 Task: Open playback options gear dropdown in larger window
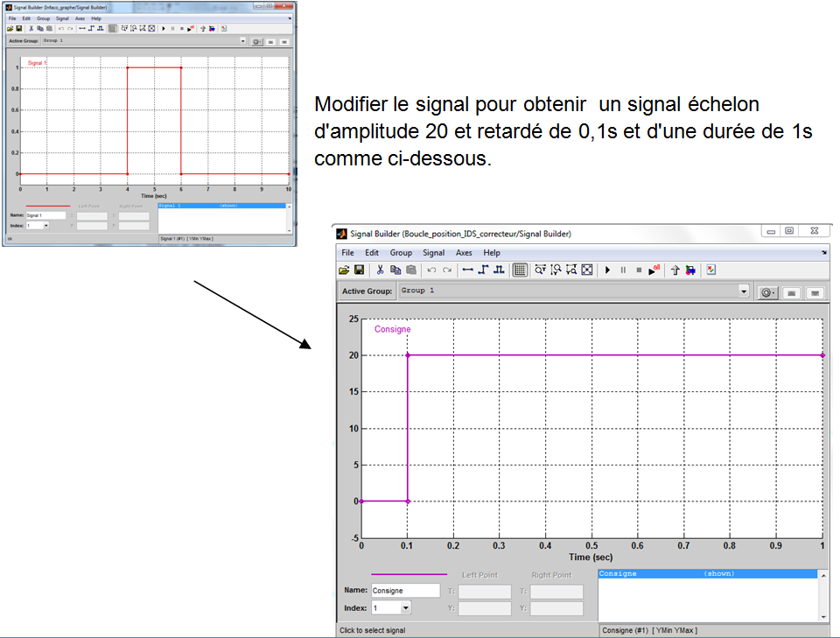coord(767,292)
